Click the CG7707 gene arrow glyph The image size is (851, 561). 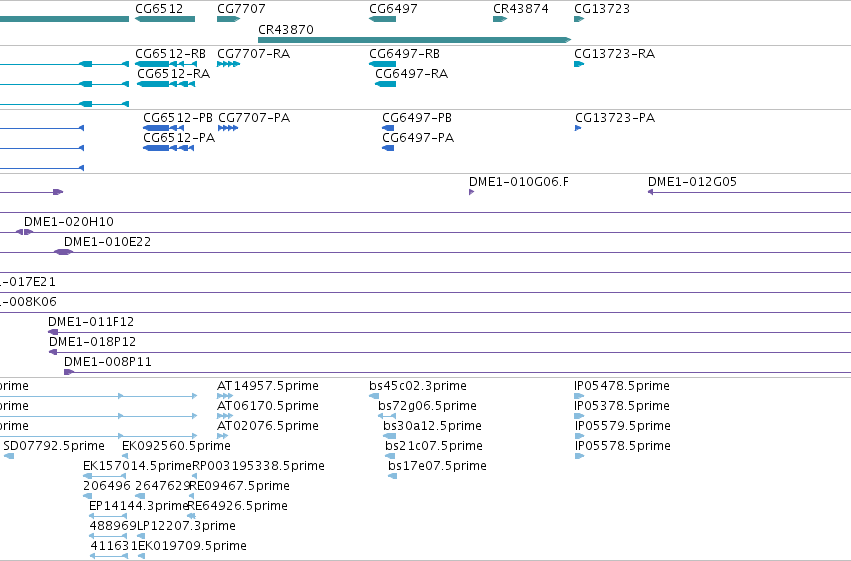click(x=228, y=19)
